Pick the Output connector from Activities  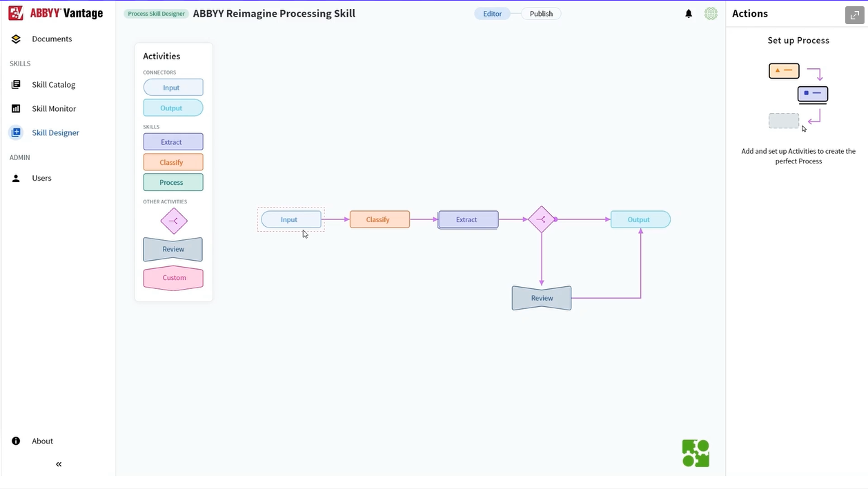point(173,108)
